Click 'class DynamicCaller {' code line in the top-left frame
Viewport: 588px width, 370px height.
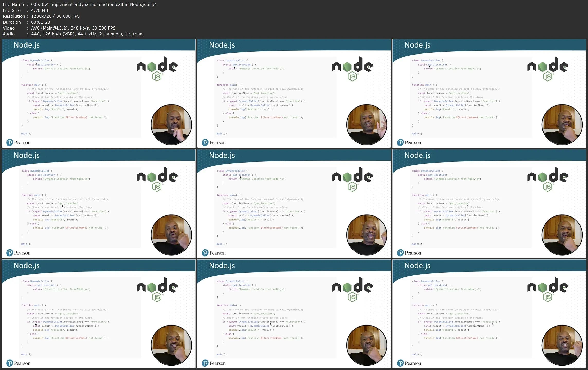coord(37,60)
